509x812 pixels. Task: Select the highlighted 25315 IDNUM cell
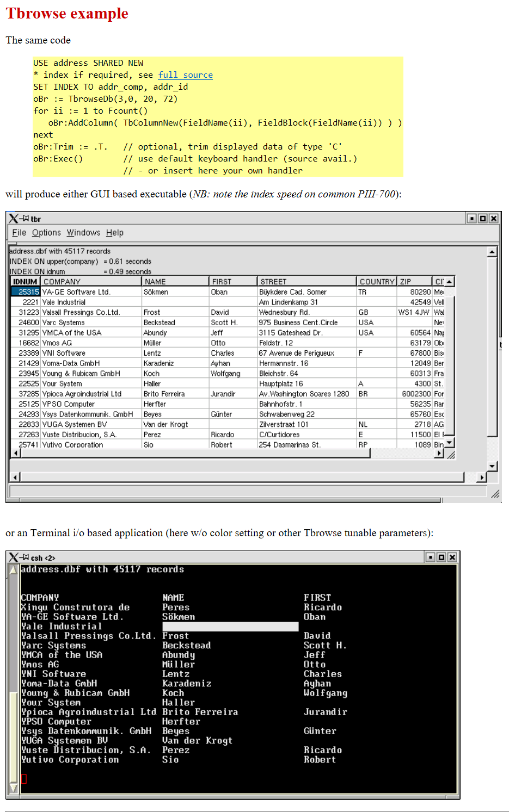25,292
